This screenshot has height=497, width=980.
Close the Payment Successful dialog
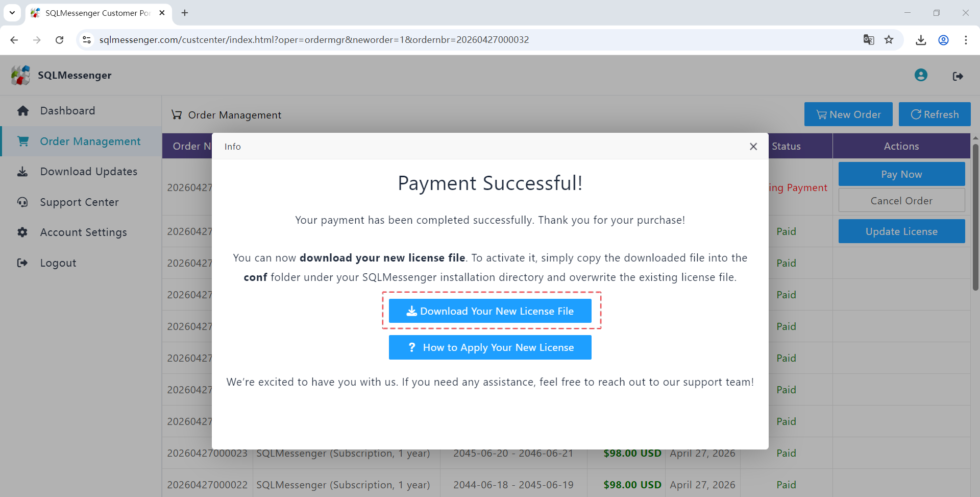click(x=753, y=147)
